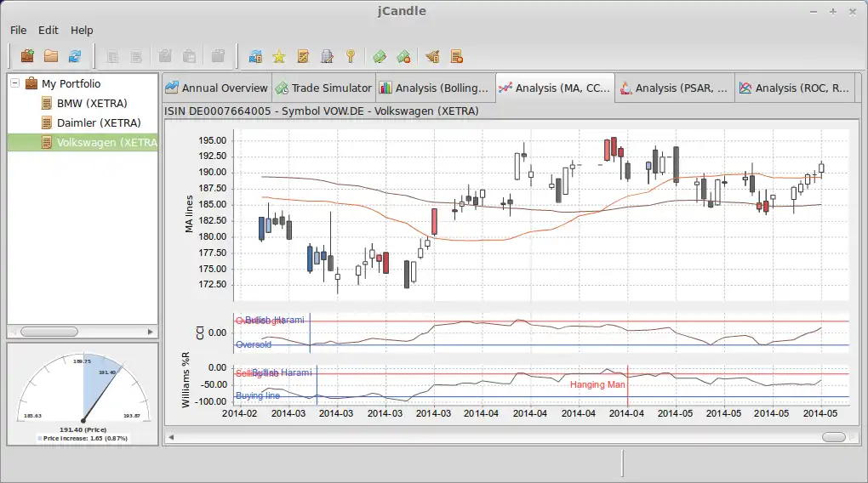
Task: Open the Help menu
Action: (82, 31)
